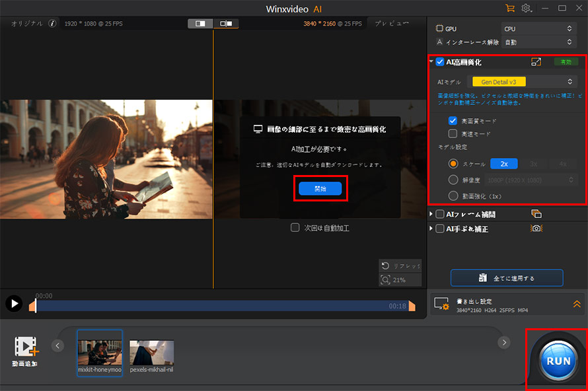This screenshot has width=588, height=391.
Task: Open the shopping cart icon
Action: click(509, 8)
